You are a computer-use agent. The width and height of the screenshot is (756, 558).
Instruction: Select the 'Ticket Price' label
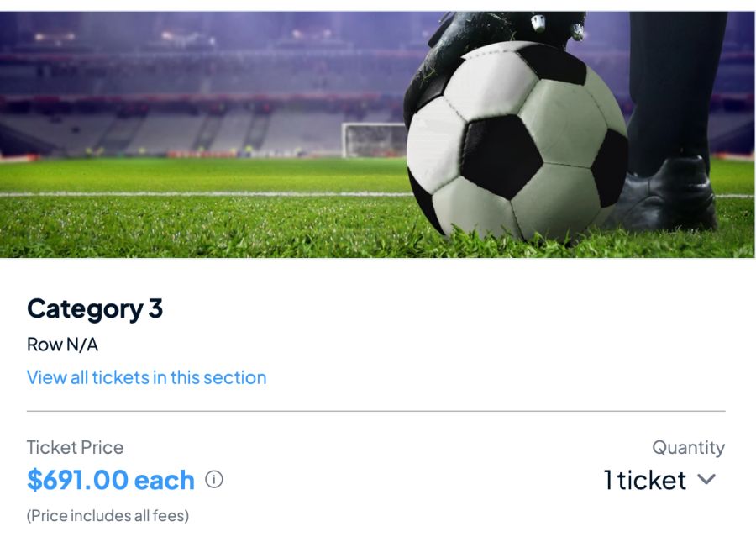point(76,446)
